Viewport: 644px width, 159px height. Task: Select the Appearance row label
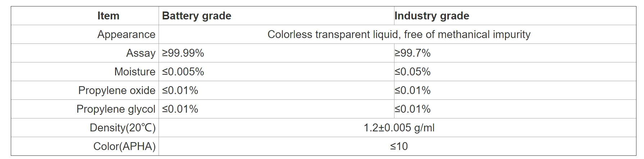[x=126, y=34]
